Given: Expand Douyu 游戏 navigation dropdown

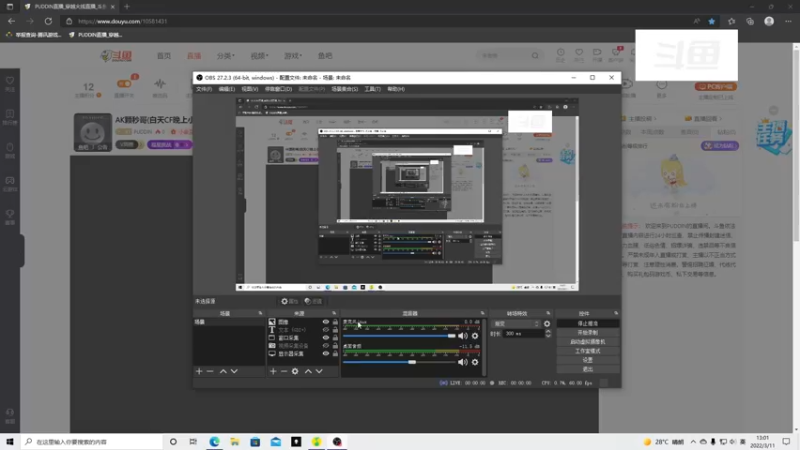Looking at the screenshot, I should click(293, 56).
